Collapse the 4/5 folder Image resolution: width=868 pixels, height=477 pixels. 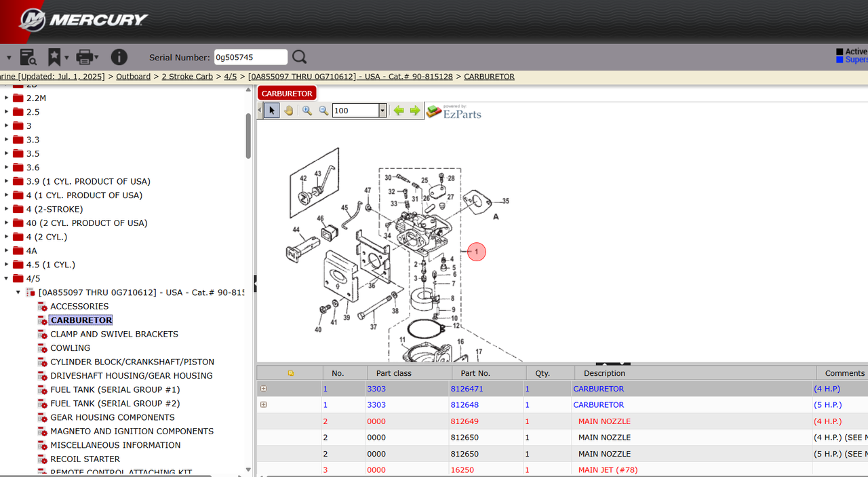7,278
